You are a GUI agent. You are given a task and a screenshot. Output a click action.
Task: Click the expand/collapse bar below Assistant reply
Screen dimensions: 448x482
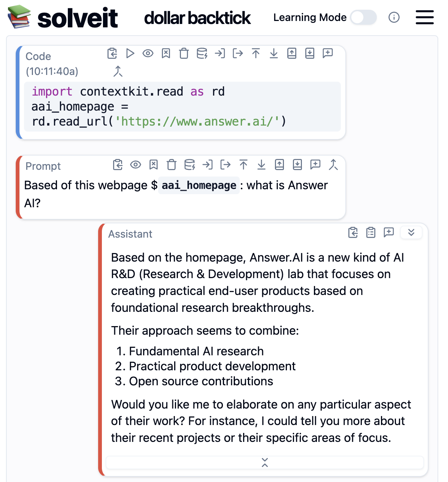265,463
